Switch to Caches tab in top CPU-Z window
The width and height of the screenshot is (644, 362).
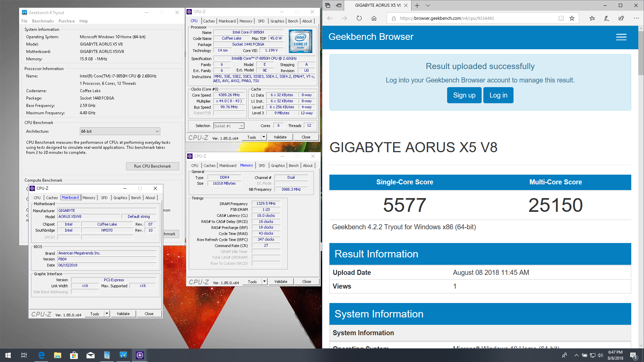click(209, 21)
